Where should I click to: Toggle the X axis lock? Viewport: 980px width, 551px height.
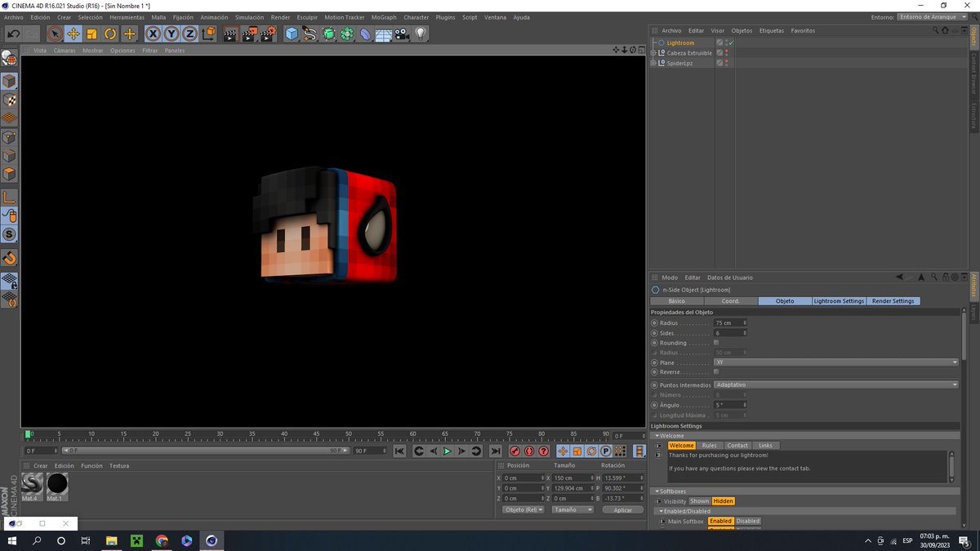point(153,33)
